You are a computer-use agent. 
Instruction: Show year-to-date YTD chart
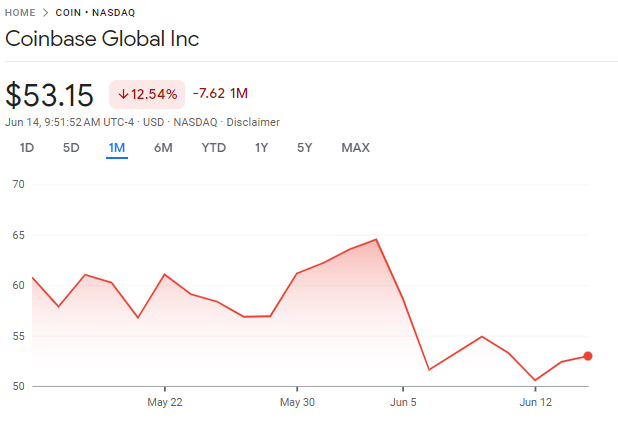pos(214,148)
